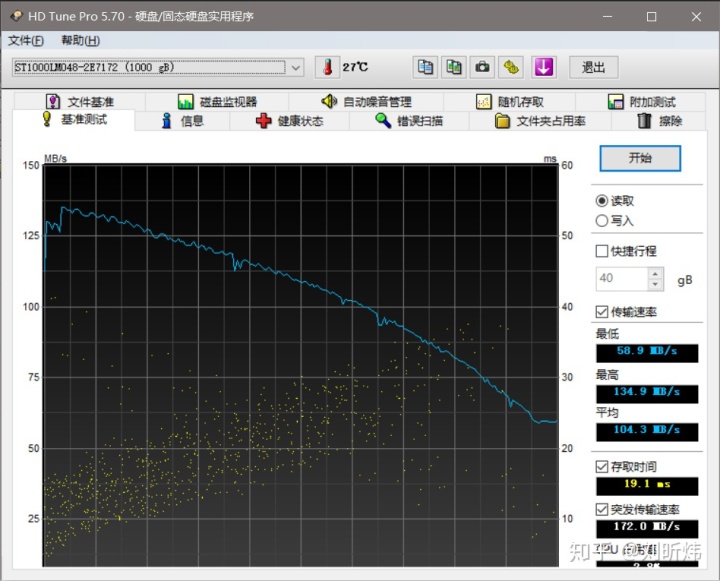
Task: Click the 40 gB size input field
Action: point(622,278)
